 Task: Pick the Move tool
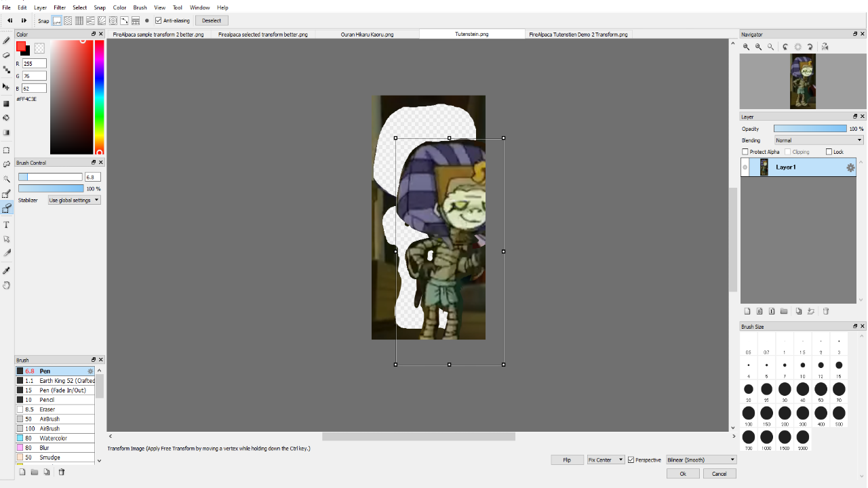click(x=7, y=87)
